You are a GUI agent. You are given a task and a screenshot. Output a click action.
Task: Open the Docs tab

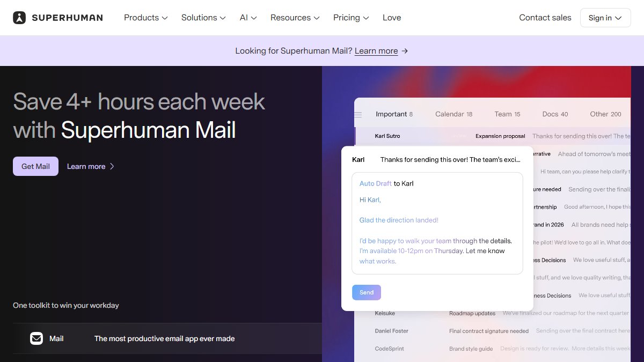click(x=555, y=114)
